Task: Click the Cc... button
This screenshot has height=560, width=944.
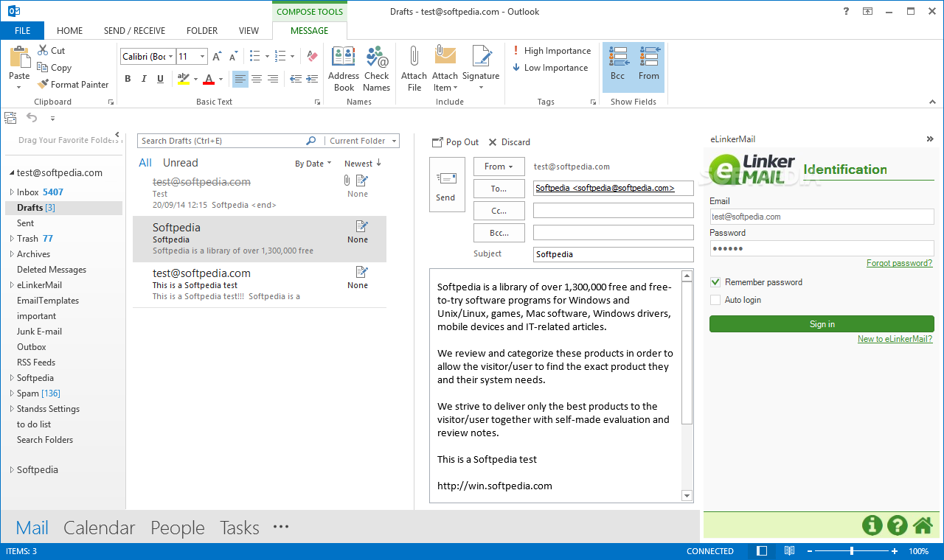Action: 499,211
